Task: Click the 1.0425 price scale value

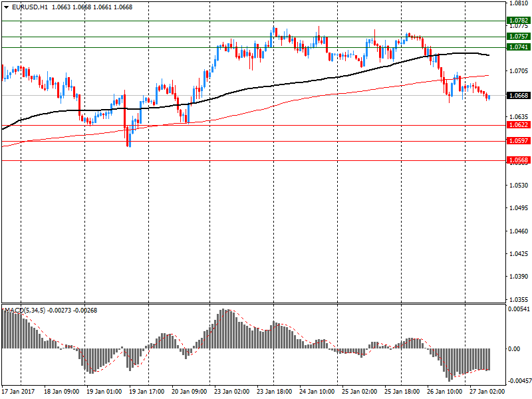Action: (519, 254)
